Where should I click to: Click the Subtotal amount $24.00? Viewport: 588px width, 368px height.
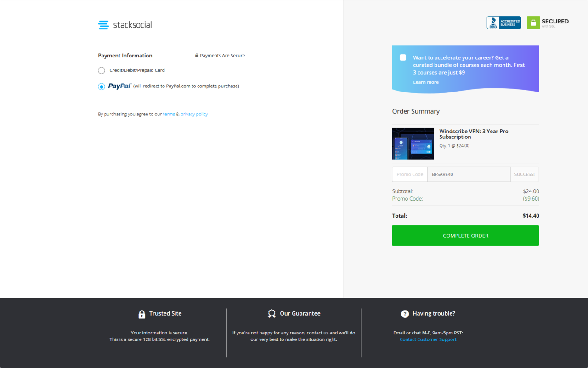[531, 191]
